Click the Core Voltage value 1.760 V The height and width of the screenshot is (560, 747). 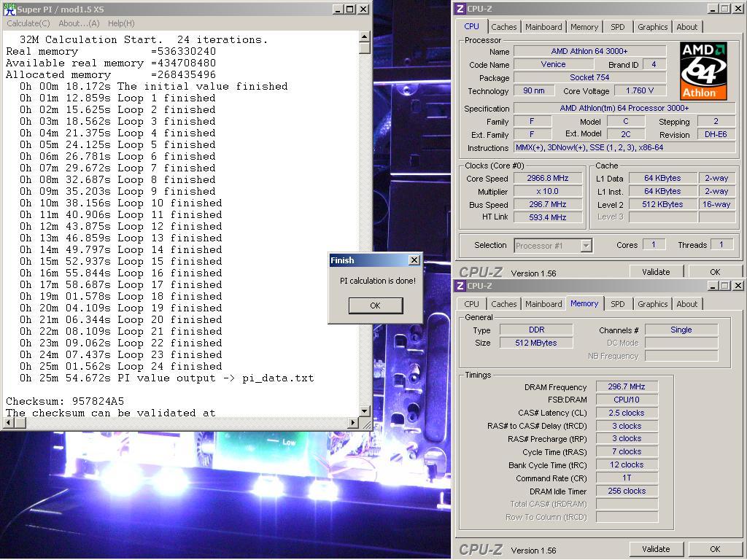[x=639, y=90]
